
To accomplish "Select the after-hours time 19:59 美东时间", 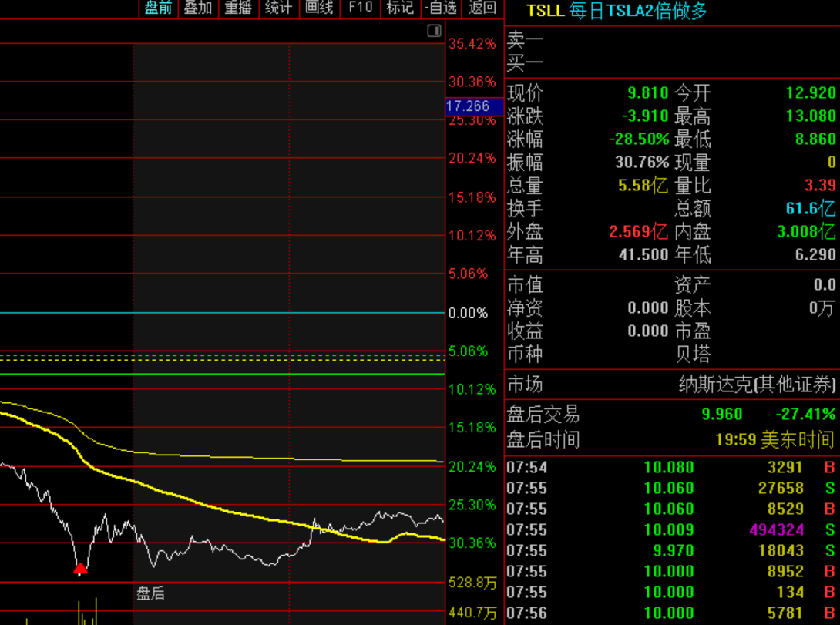I will [774, 440].
